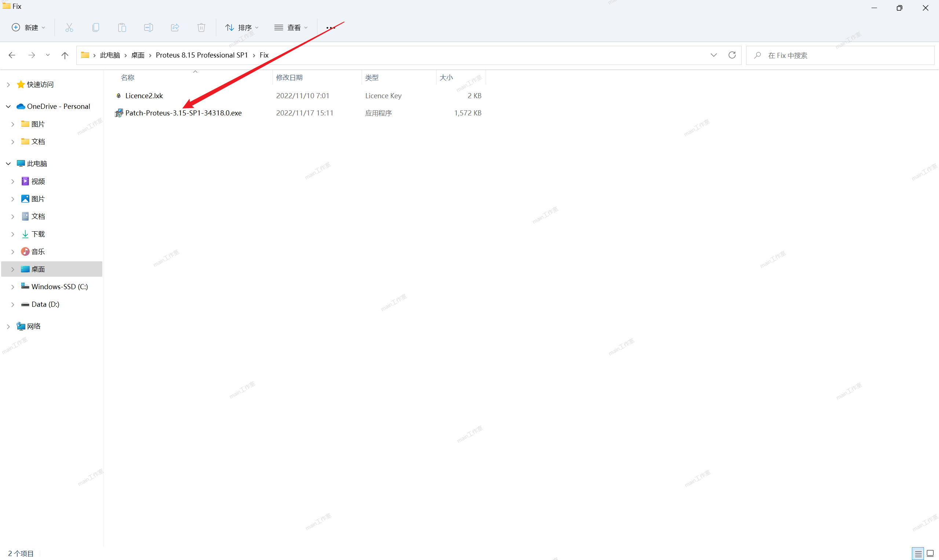
Task: Select 此电脑 in sidebar
Action: click(x=37, y=164)
